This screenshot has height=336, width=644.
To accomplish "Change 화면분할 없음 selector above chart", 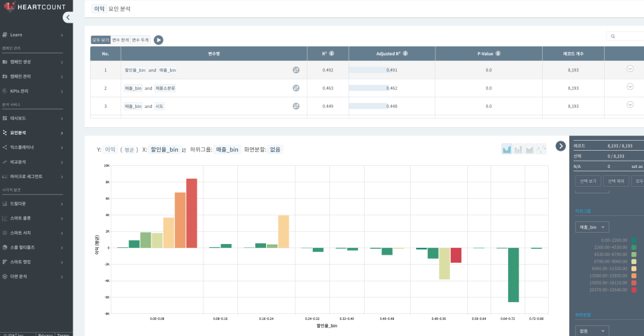I will coord(275,149).
